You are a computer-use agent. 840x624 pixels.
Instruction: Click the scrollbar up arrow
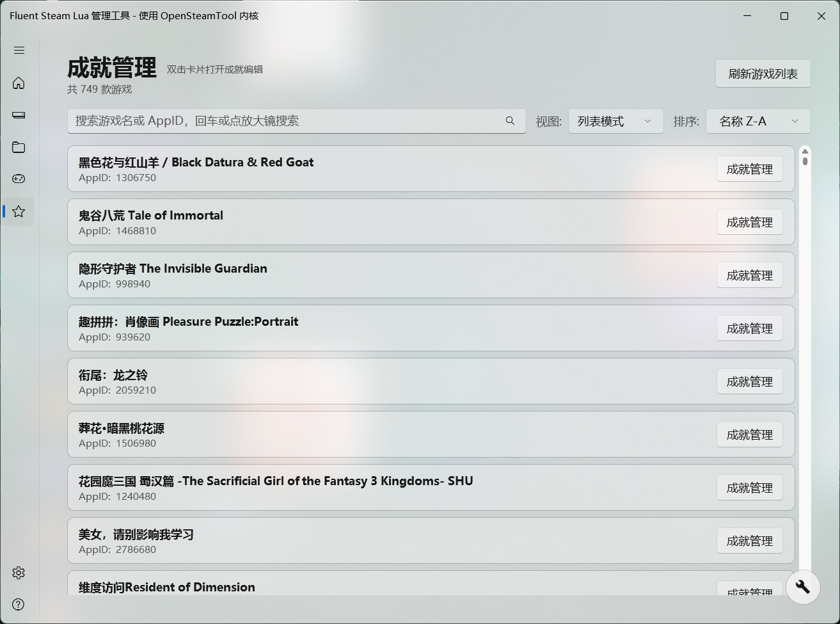tap(805, 151)
